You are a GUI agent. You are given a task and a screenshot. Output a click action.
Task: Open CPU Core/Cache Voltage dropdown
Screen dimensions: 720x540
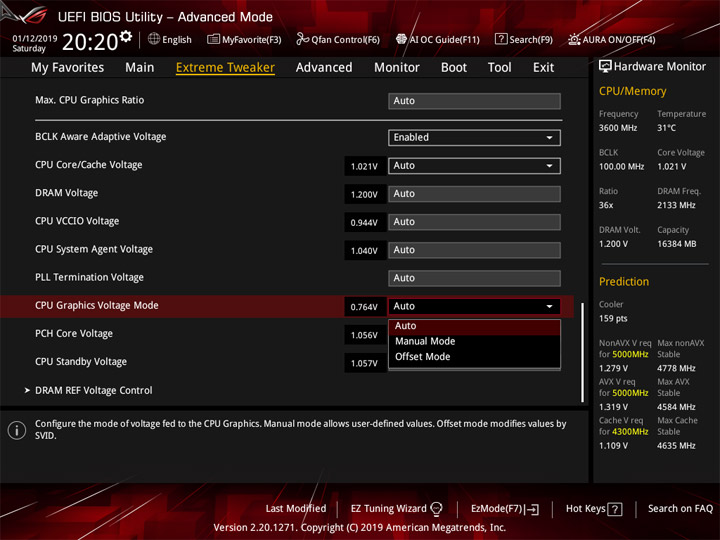point(474,166)
